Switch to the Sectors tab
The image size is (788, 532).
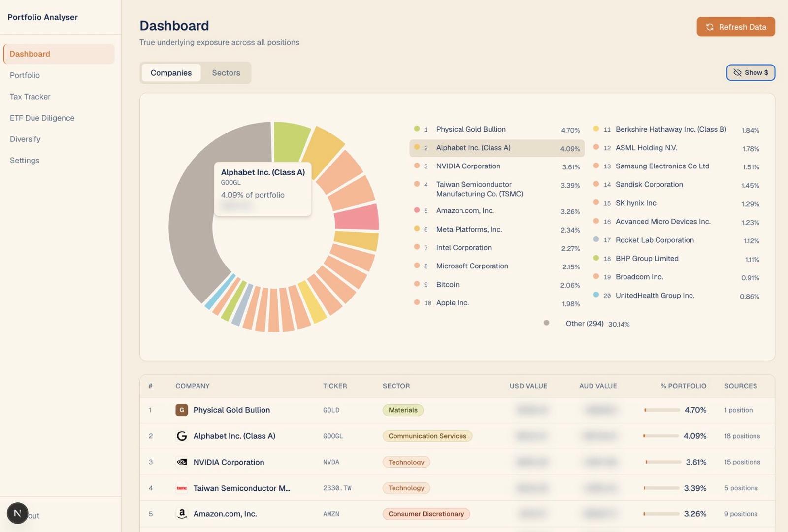(226, 73)
